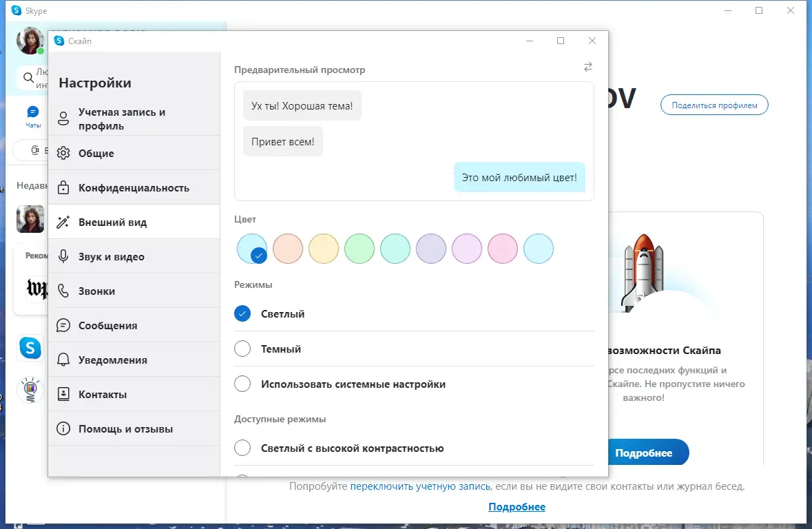This screenshot has width=812, height=529.
Task: Click the Поделиться профилем button in Skype window
Action: pyautogui.click(x=714, y=105)
